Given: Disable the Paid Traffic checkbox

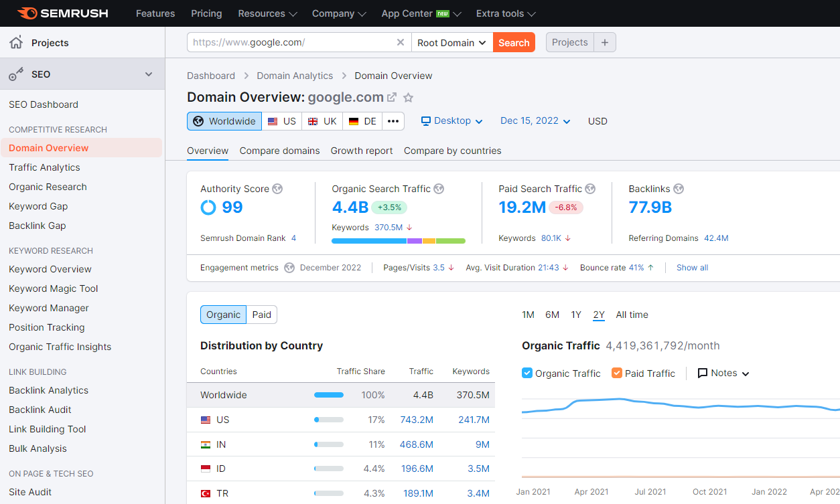Looking at the screenshot, I should tap(618, 373).
